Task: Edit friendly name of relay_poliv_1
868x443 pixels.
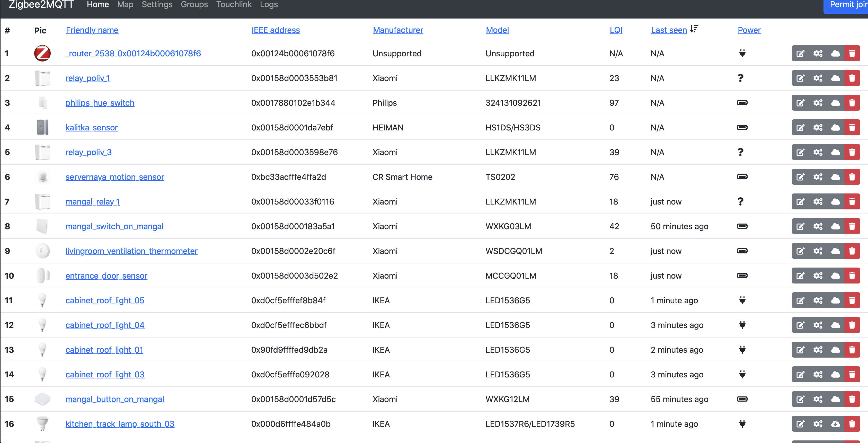Action: tap(801, 78)
